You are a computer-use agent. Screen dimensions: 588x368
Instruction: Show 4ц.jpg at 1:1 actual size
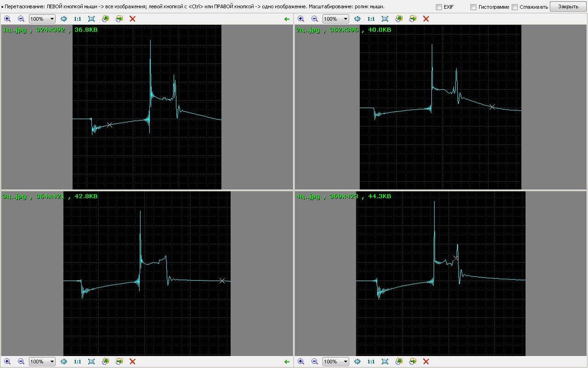pos(371,362)
